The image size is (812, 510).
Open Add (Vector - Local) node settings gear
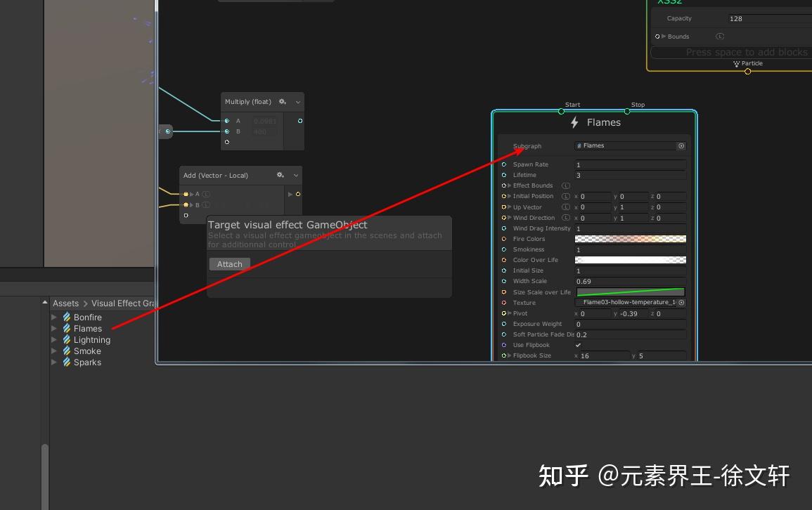281,176
